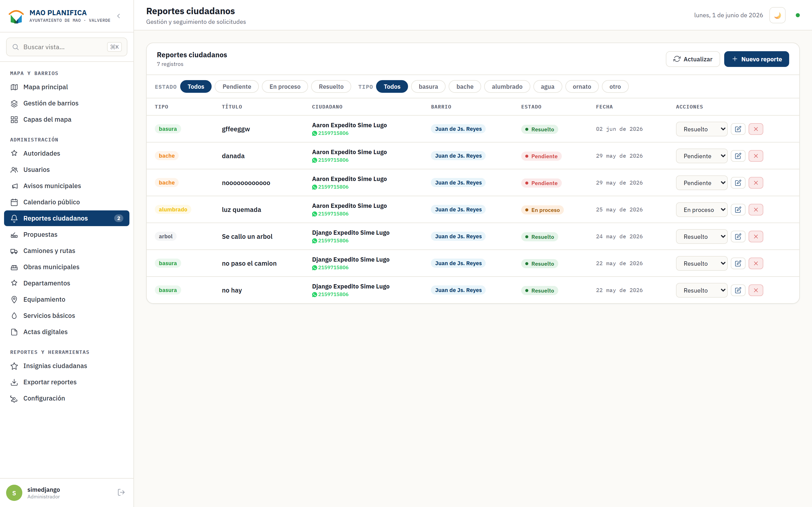Viewport: 812px width, 507px height.
Task: Filter reports by bache type
Action: [464, 86]
